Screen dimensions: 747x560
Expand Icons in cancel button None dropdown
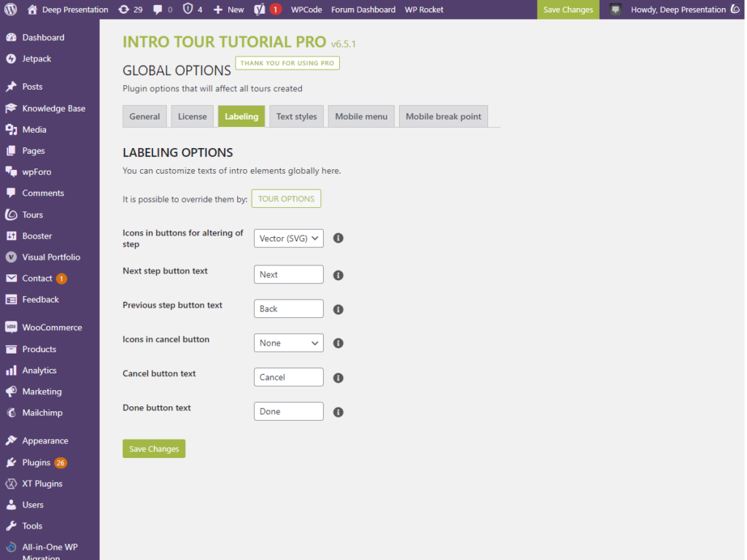(289, 343)
